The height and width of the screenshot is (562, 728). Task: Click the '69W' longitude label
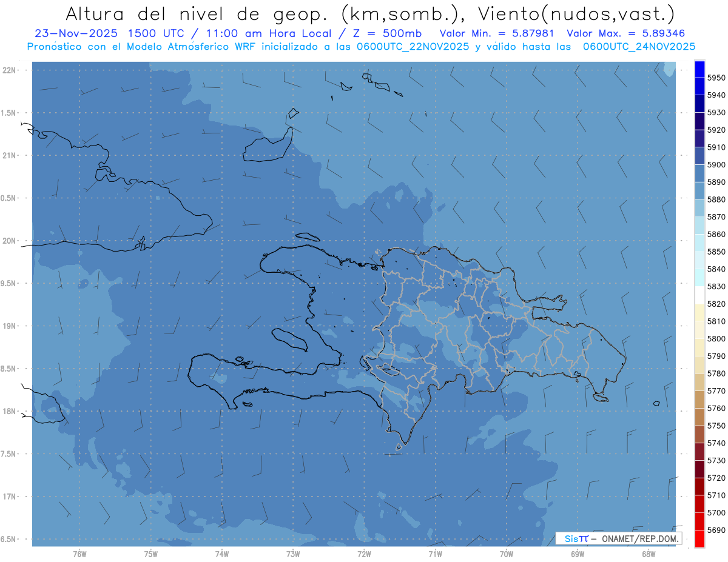coord(578,554)
